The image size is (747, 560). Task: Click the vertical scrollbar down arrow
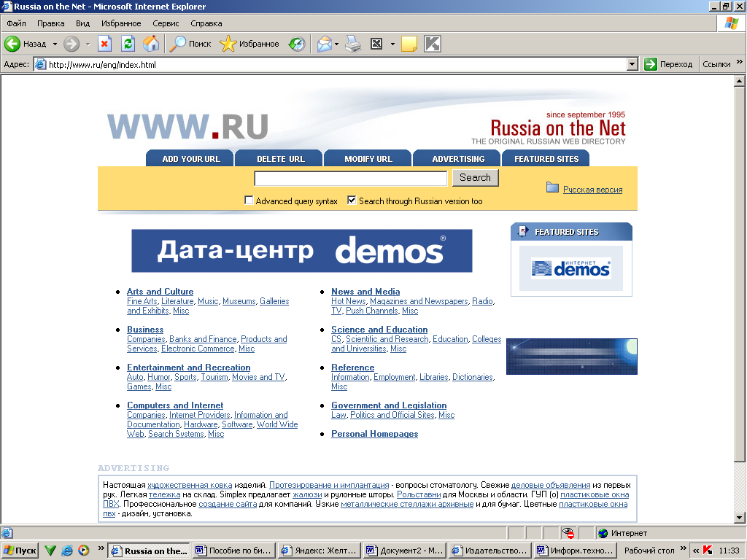pyautogui.click(x=740, y=518)
